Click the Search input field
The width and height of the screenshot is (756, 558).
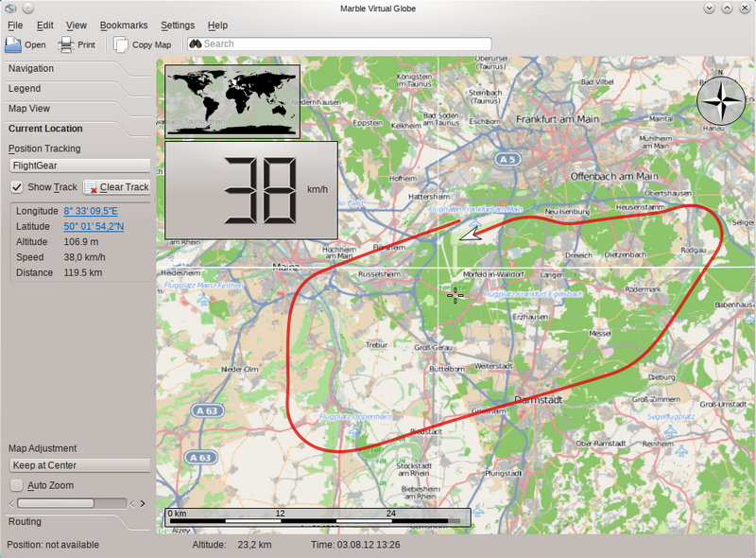click(x=339, y=44)
